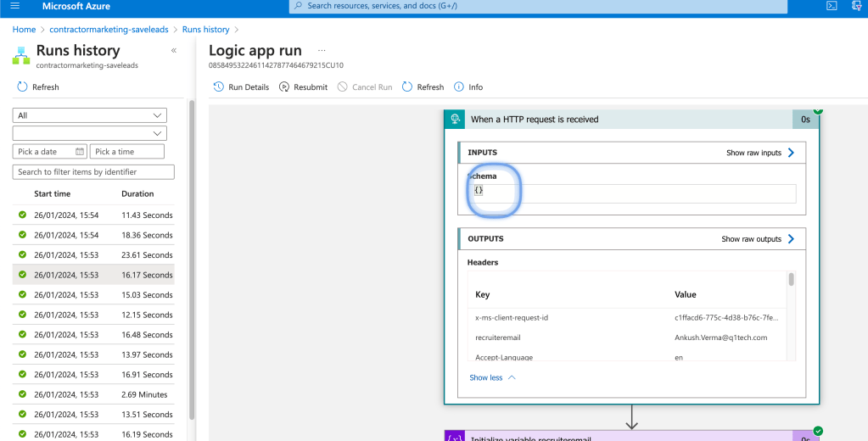The width and height of the screenshot is (868, 441).
Task: Click the success checkmark on the Initialize variable card
Action: coord(818,431)
